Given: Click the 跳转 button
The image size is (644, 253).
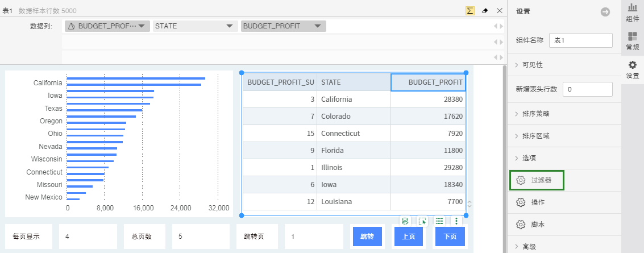Looking at the screenshot, I should [367, 237].
